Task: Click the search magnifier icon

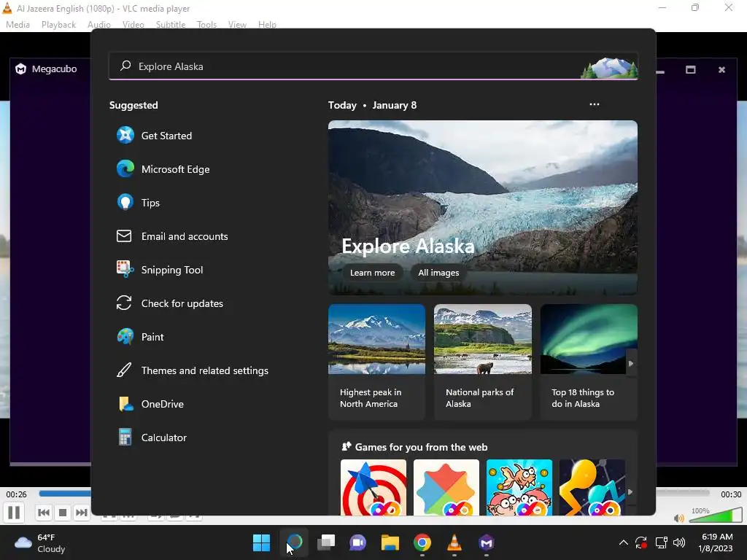Action: (125, 66)
